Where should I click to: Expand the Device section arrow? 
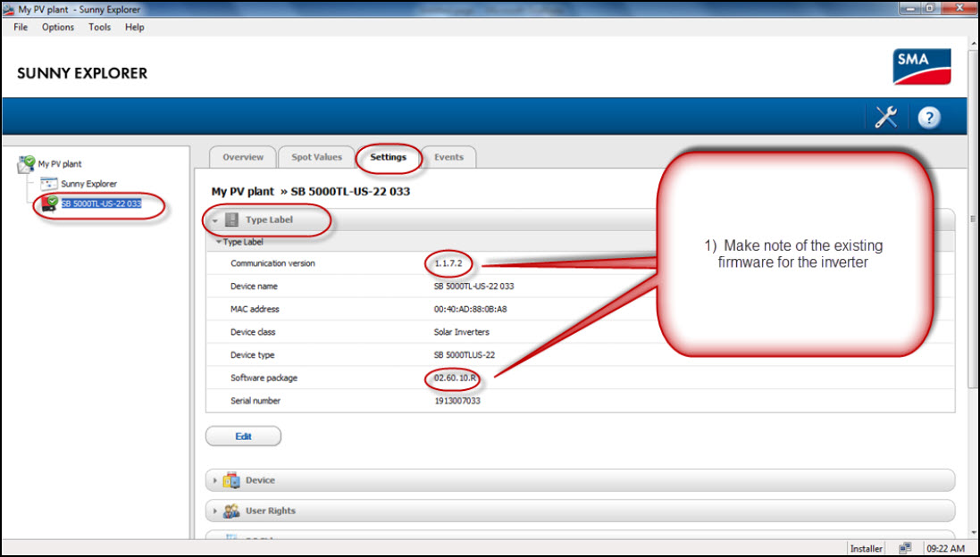click(x=215, y=480)
